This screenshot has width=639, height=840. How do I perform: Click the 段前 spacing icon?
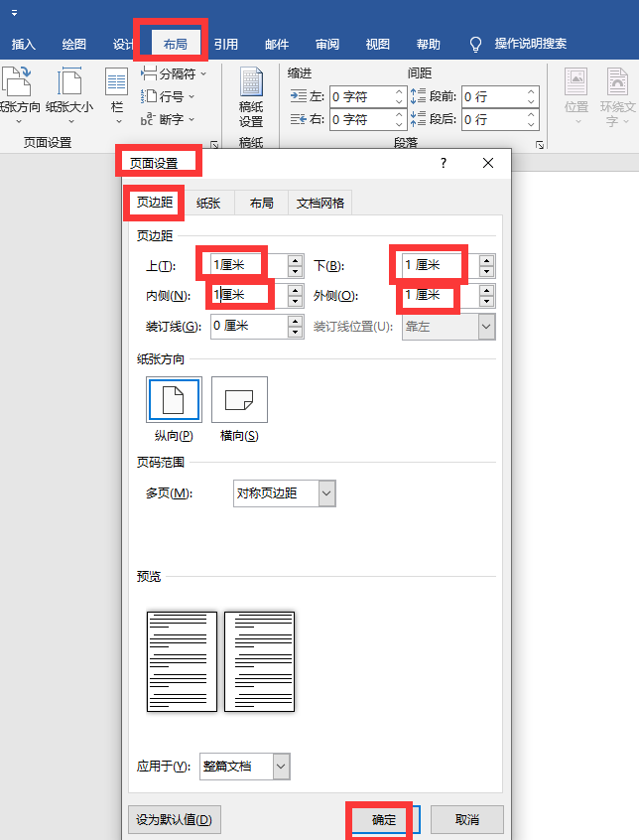[418, 96]
